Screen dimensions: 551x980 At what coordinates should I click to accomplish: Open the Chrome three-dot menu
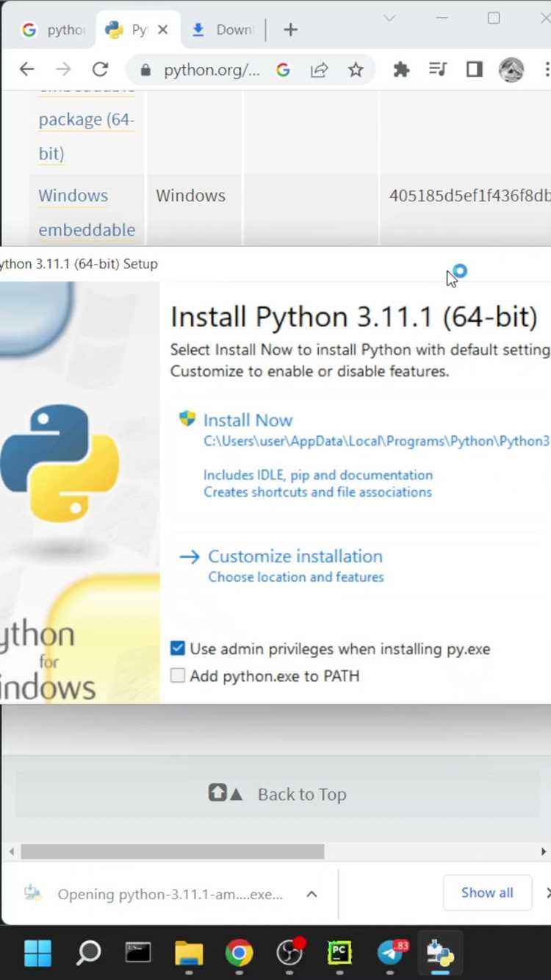[x=547, y=70]
